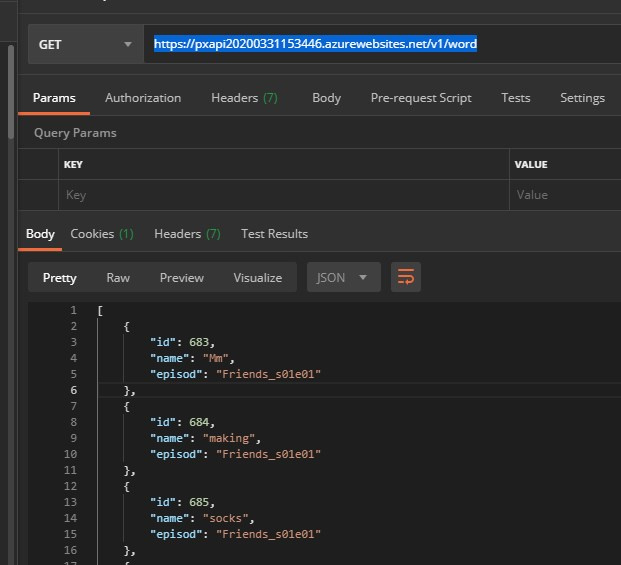Open the GET method dropdown
Viewport: 621px width, 565px height.
(86, 44)
